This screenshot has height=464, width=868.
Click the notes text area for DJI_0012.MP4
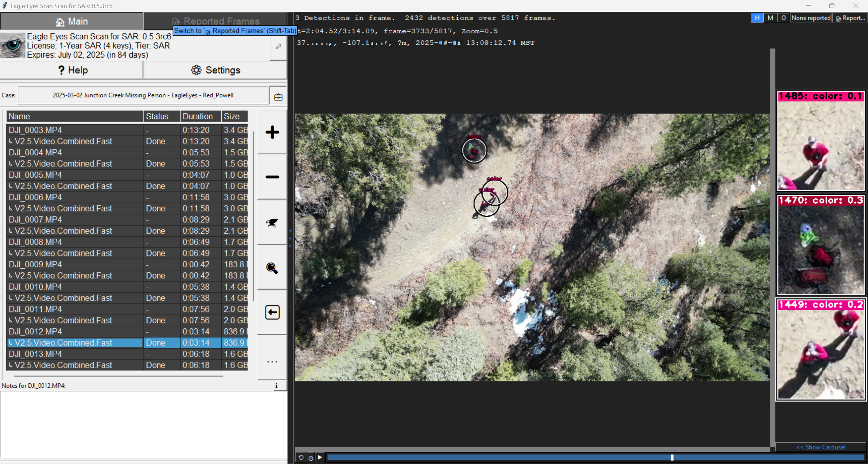pyautogui.click(x=144, y=425)
